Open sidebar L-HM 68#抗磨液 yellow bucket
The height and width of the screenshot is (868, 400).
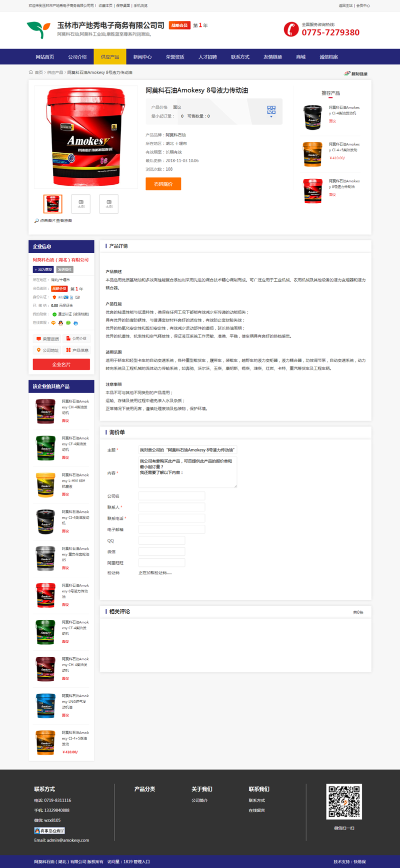(x=45, y=485)
